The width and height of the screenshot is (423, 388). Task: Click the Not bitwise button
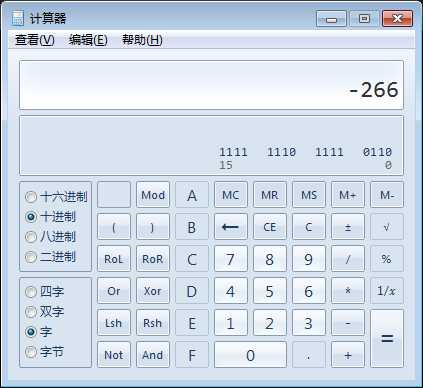114,355
